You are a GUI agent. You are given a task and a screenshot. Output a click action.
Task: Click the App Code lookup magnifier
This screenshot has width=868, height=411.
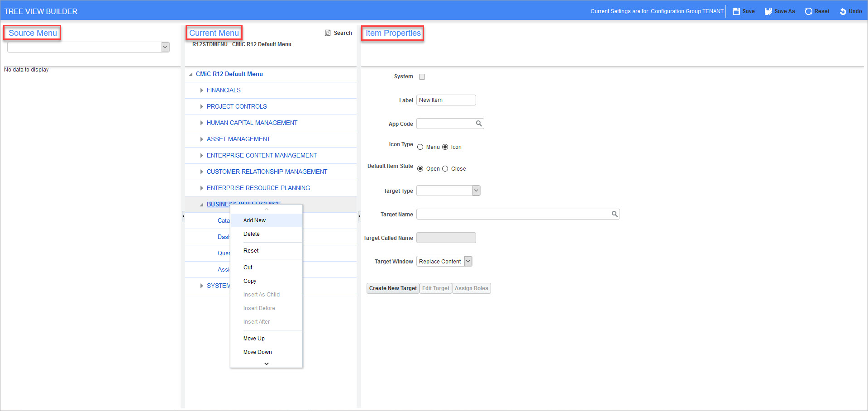479,123
